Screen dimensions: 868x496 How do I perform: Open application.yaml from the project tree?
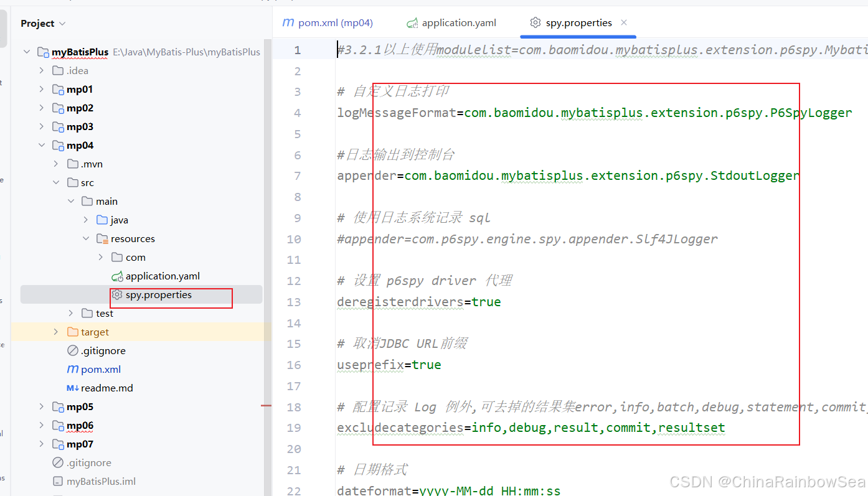coord(163,276)
